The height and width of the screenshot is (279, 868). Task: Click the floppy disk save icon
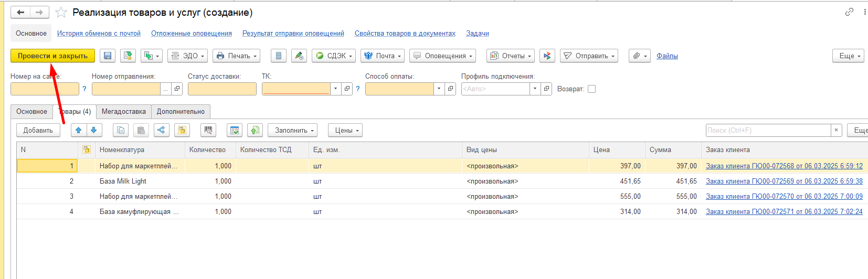tap(108, 56)
